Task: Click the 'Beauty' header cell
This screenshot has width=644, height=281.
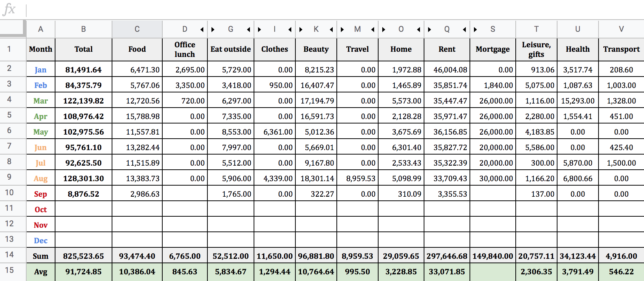Action: (x=316, y=50)
